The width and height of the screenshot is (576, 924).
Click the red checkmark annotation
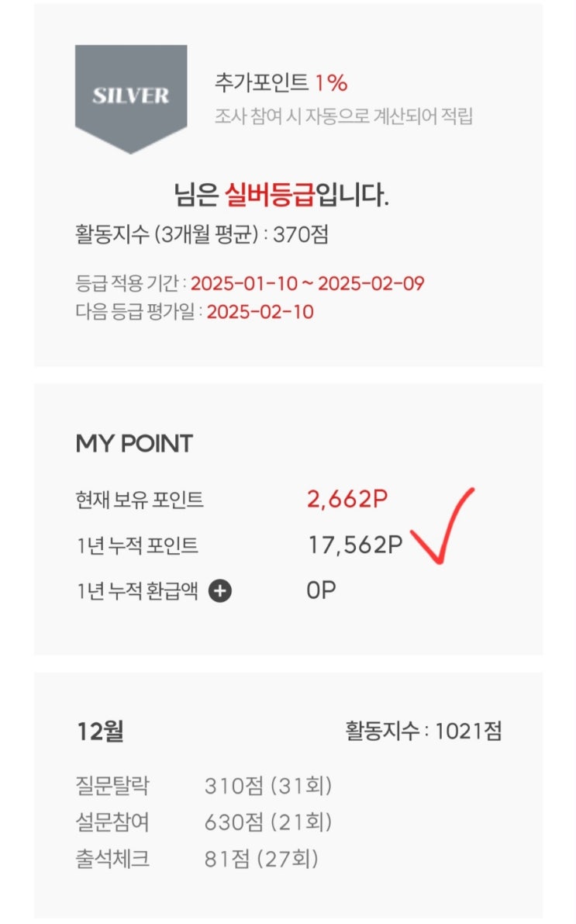tap(442, 525)
